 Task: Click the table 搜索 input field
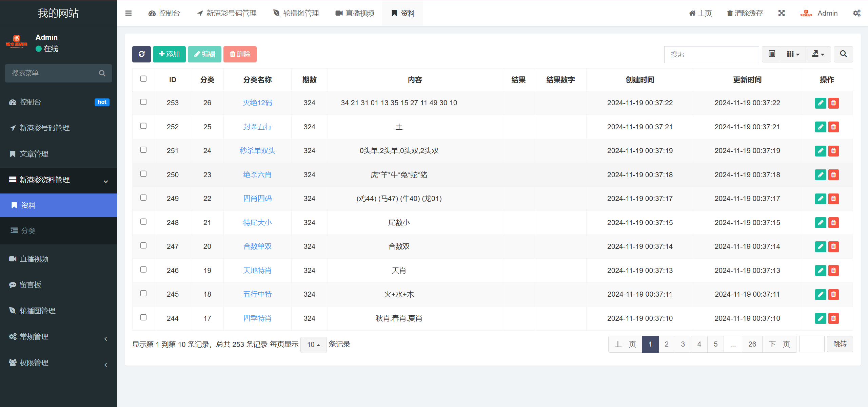point(711,54)
